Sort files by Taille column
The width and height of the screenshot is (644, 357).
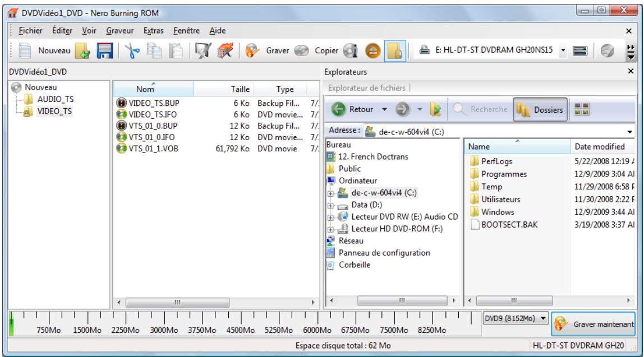223,89
